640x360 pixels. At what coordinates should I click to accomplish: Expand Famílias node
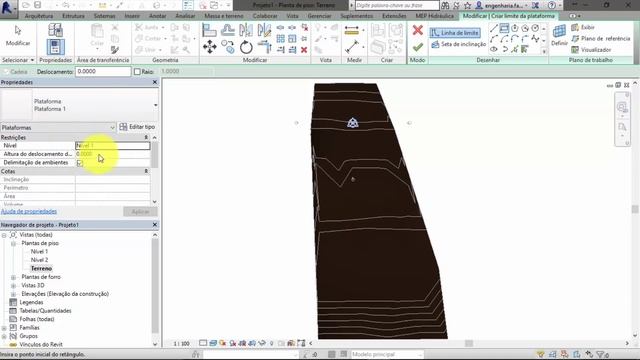coord(4,328)
